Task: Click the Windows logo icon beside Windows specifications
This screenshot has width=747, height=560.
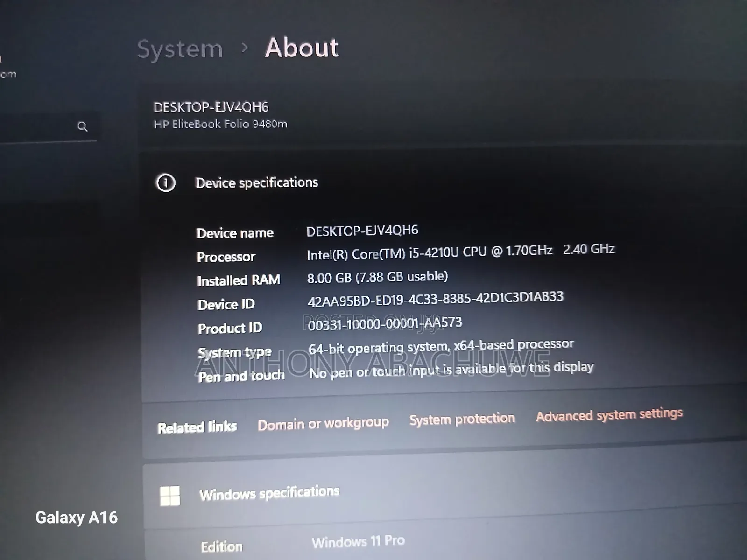Action: tap(169, 496)
